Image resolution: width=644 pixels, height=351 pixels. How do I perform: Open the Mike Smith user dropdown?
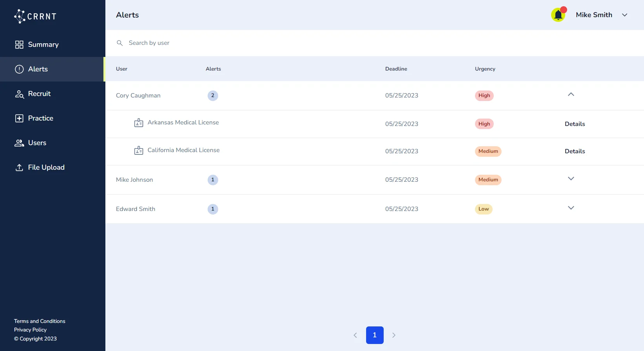(x=624, y=15)
